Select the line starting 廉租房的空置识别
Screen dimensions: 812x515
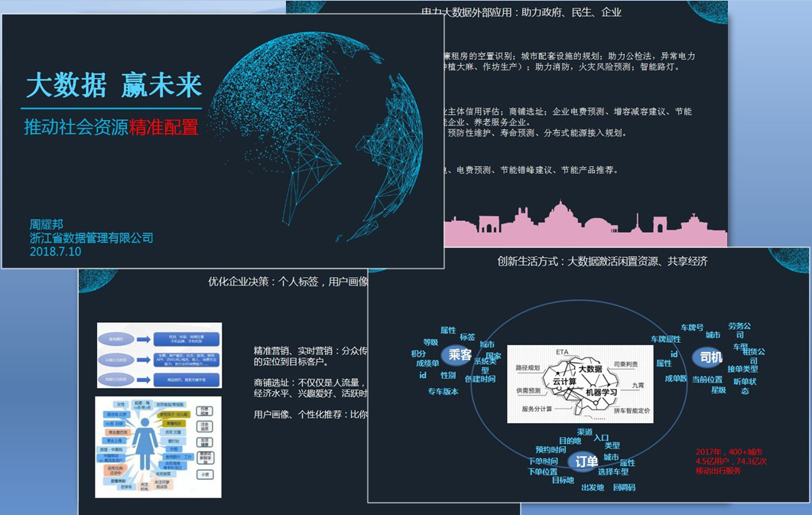click(x=569, y=56)
